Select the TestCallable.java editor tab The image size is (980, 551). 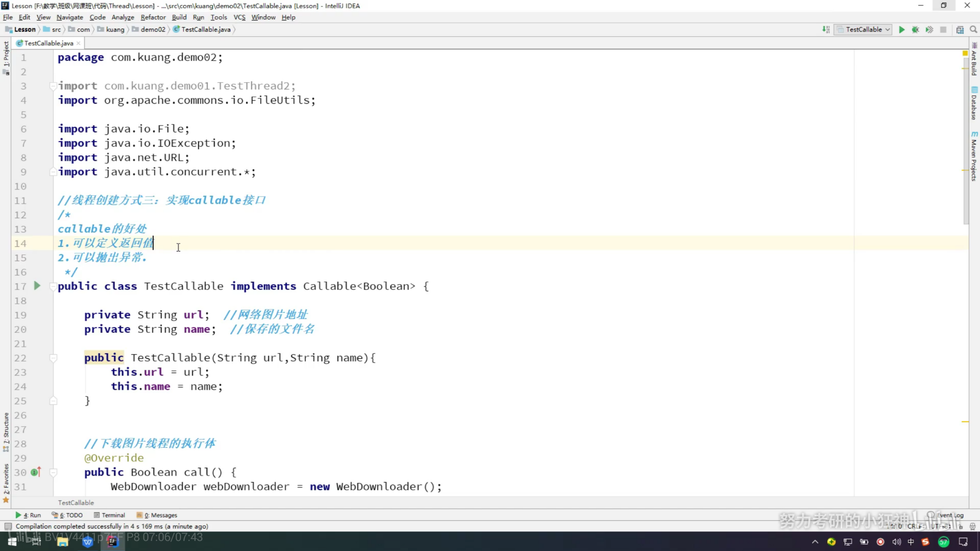(x=48, y=43)
